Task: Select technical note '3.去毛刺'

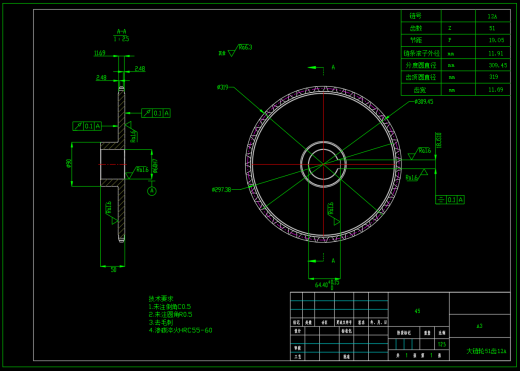Action: point(161,323)
